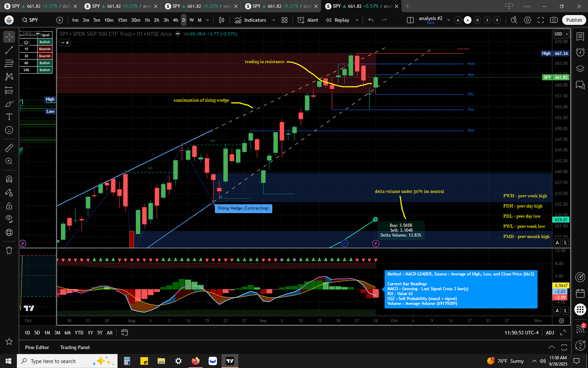Collapse the indicator legend showing 4
The width and height of the screenshot is (588, 368).
65,42
